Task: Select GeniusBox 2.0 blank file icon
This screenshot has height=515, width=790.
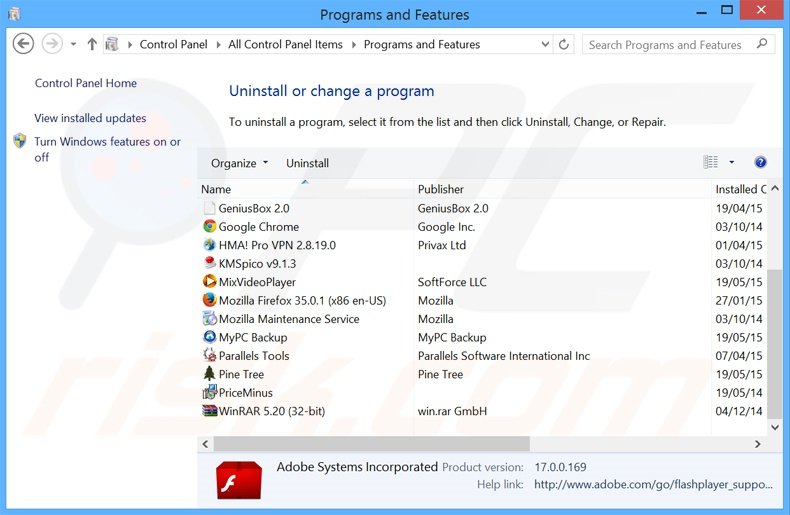Action: (x=210, y=208)
